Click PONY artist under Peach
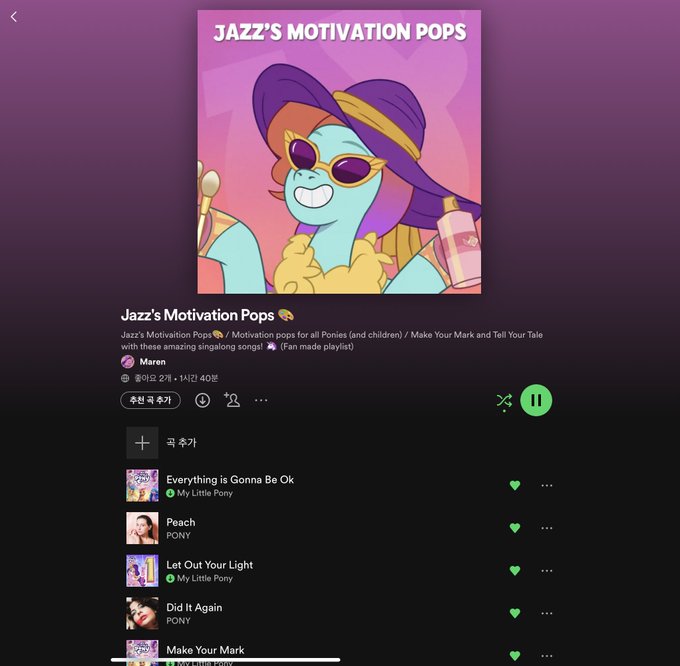The width and height of the screenshot is (680, 666). 178,535
